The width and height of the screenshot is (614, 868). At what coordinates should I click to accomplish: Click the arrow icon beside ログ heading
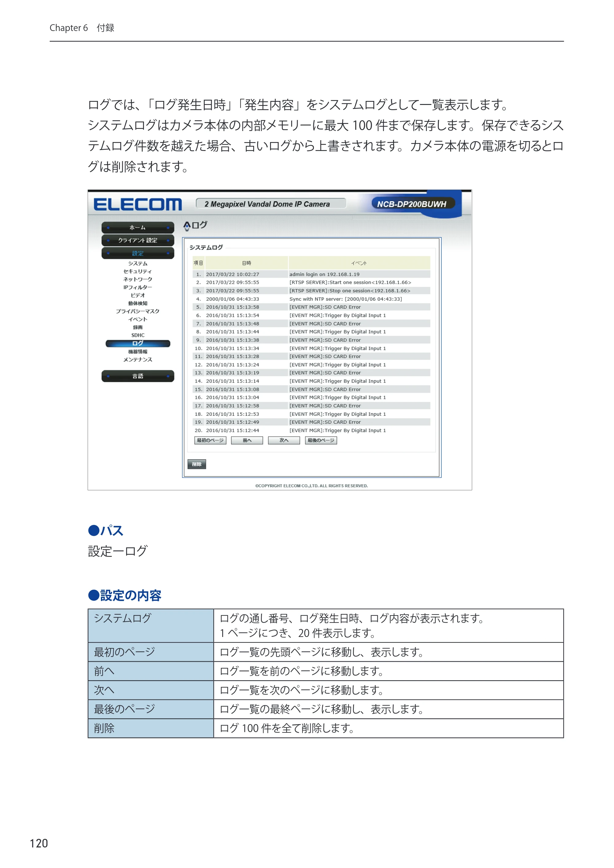187,226
